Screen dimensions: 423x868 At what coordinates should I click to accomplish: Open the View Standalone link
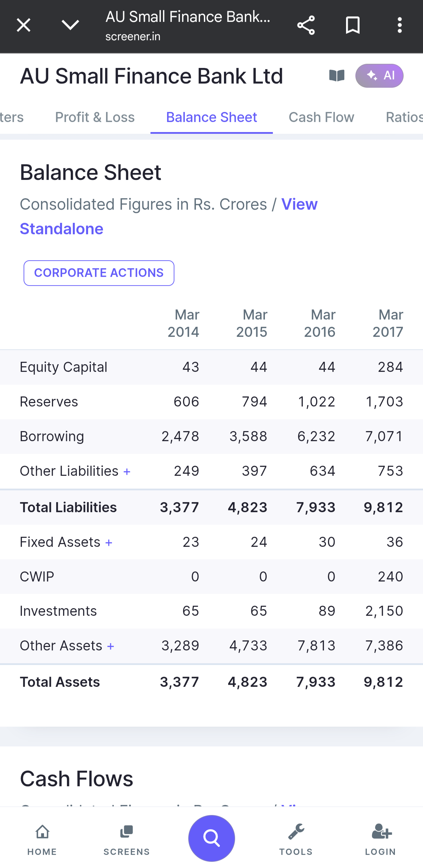pyautogui.click(x=62, y=229)
